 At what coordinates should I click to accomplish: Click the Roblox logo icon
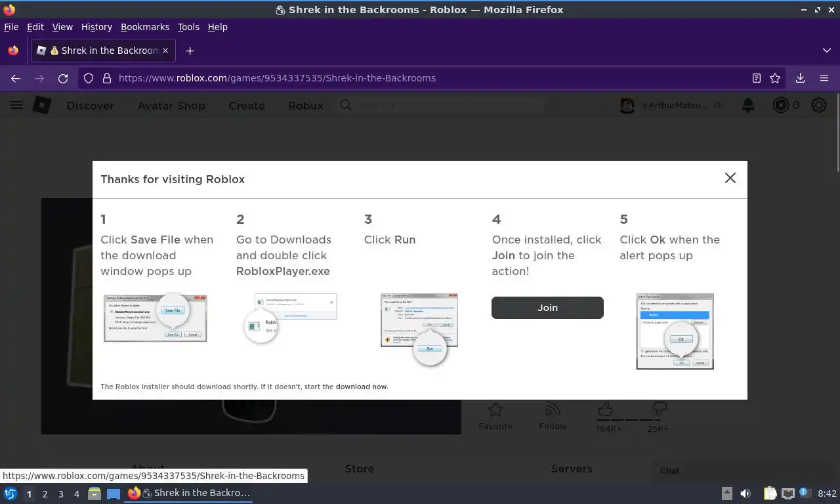click(x=42, y=105)
